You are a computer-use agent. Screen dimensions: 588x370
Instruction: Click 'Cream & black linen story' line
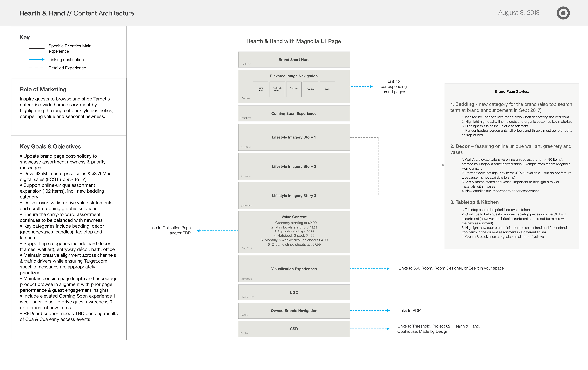503,237
